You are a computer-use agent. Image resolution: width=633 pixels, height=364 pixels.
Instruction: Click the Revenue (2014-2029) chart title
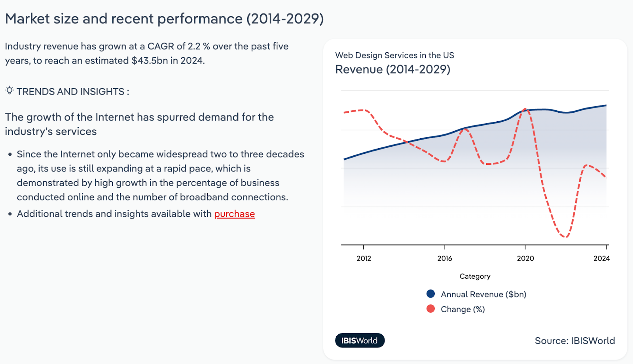[x=392, y=70]
